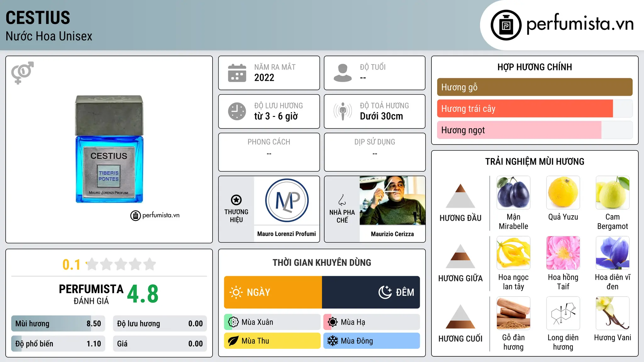Select the Mùa Đông season bar
Screen dimensions: 644x362
tap(372, 341)
